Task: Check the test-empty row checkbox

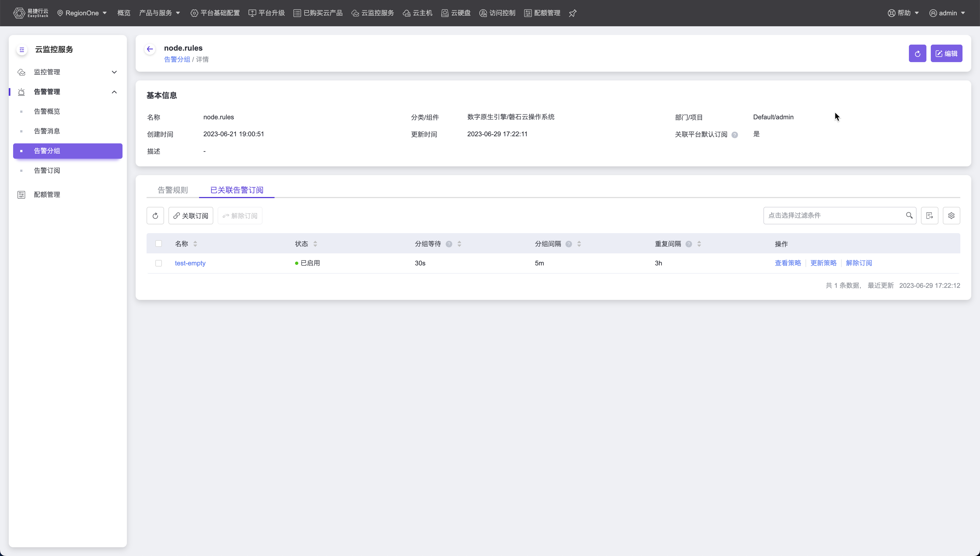Action: 158,263
